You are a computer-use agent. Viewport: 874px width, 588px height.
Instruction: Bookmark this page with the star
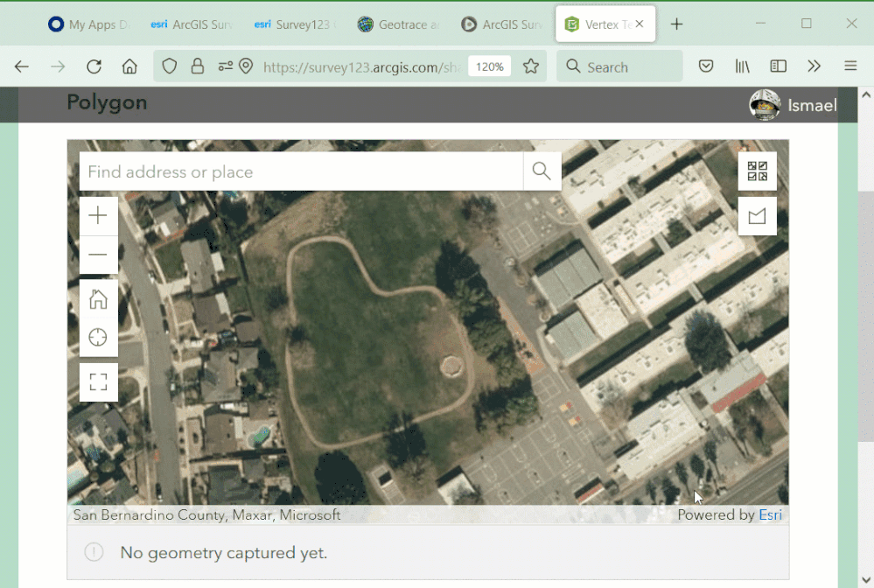531,66
